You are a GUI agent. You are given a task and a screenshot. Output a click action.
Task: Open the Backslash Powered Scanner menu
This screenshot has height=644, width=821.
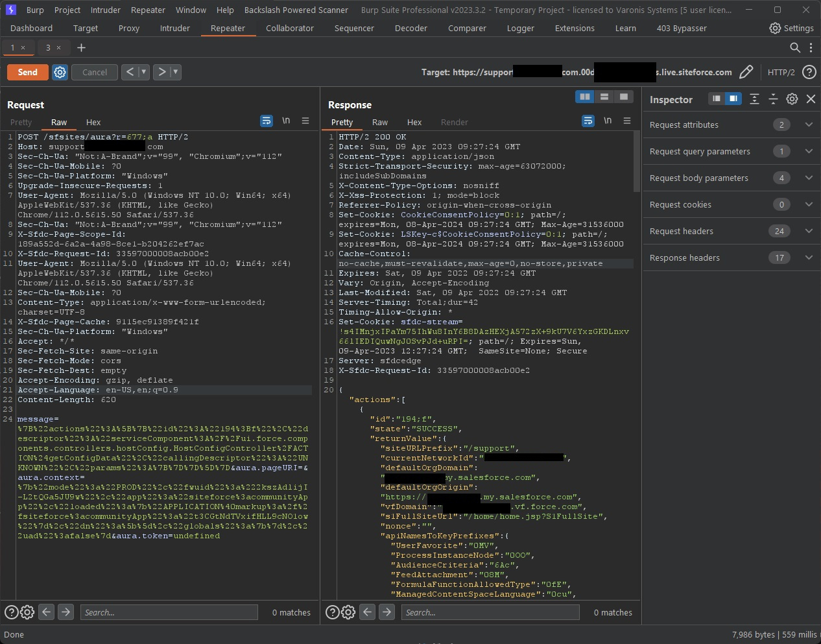296,10
